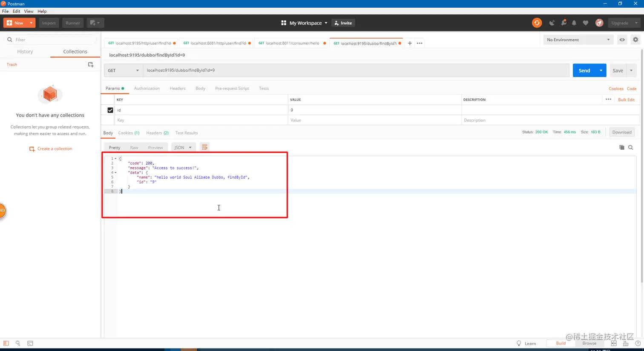644x351 pixels.
Task: Open the View menu
Action: (x=29, y=11)
